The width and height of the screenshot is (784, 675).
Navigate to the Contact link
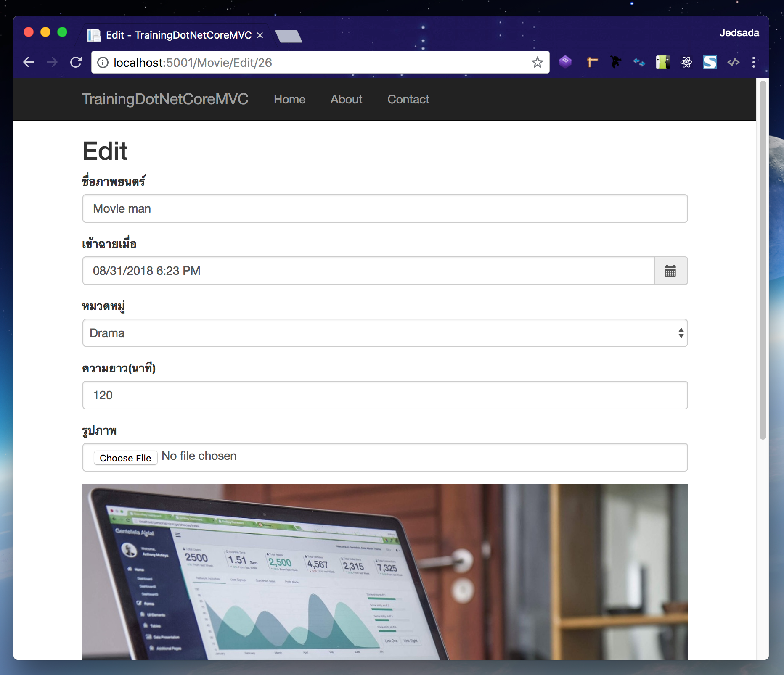pyautogui.click(x=408, y=99)
